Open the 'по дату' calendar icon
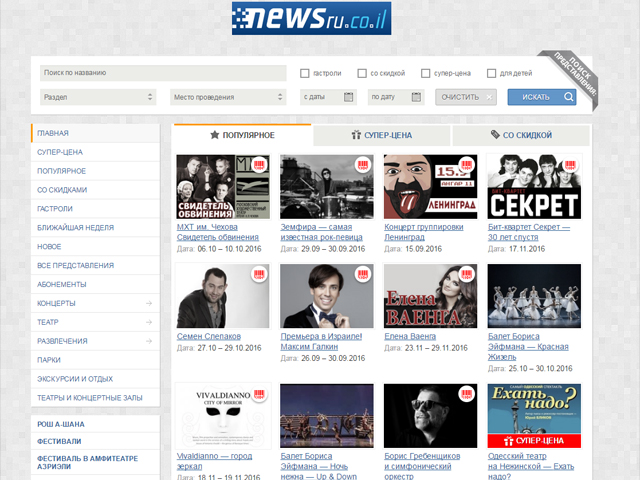 click(416, 97)
